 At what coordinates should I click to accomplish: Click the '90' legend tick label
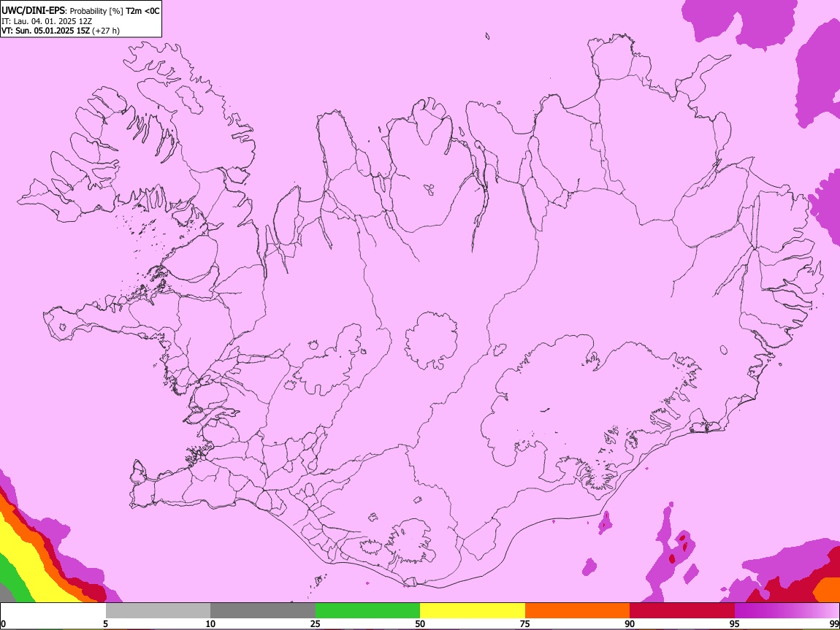point(630,623)
